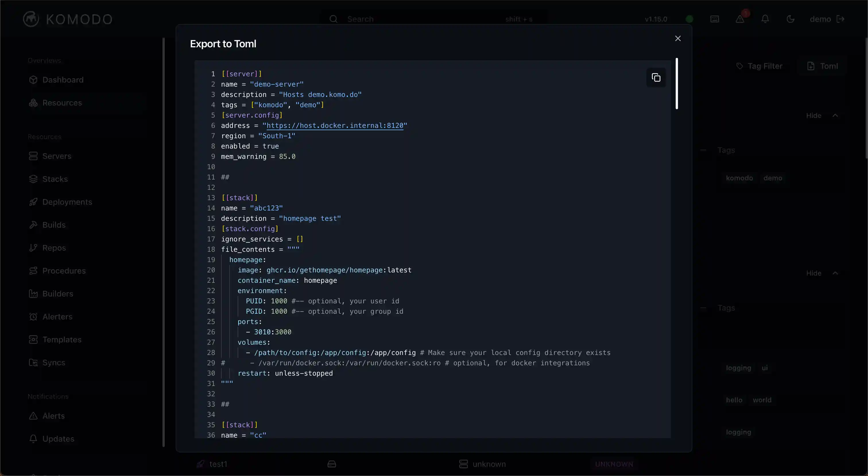Open the Stacks sidebar item

click(x=55, y=179)
